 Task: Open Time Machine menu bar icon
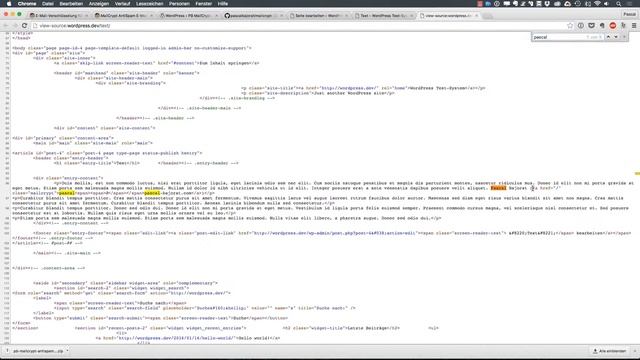tap(578, 4)
